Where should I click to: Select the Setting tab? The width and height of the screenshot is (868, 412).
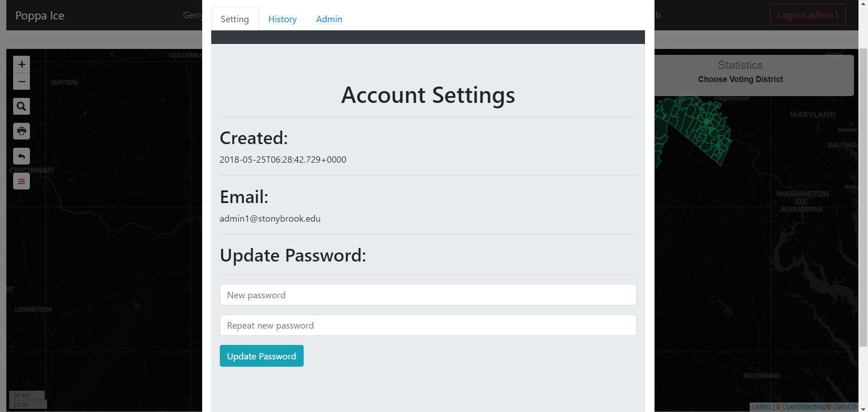tap(235, 19)
